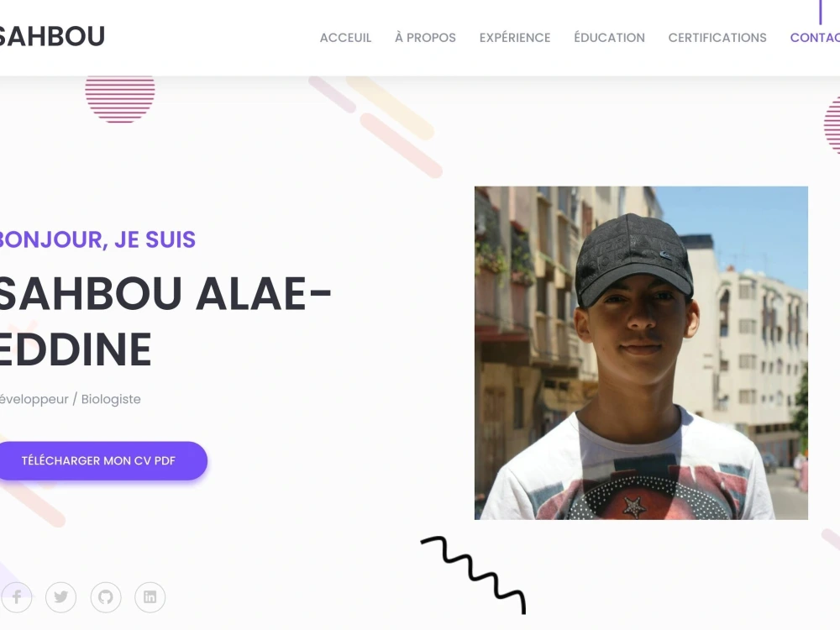Viewport: 840px width, 630px height.
Task: Click the BONJOUR, JE SUIS text
Action: (x=97, y=239)
